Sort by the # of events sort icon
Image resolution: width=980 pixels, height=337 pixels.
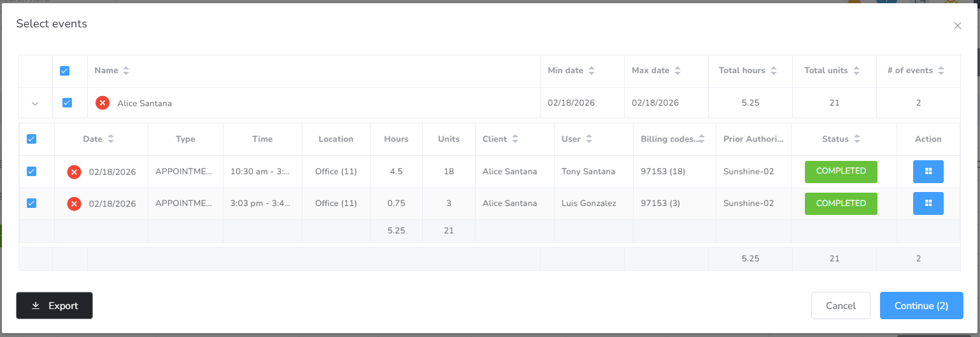pyautogui.click(x=941, y=71)
